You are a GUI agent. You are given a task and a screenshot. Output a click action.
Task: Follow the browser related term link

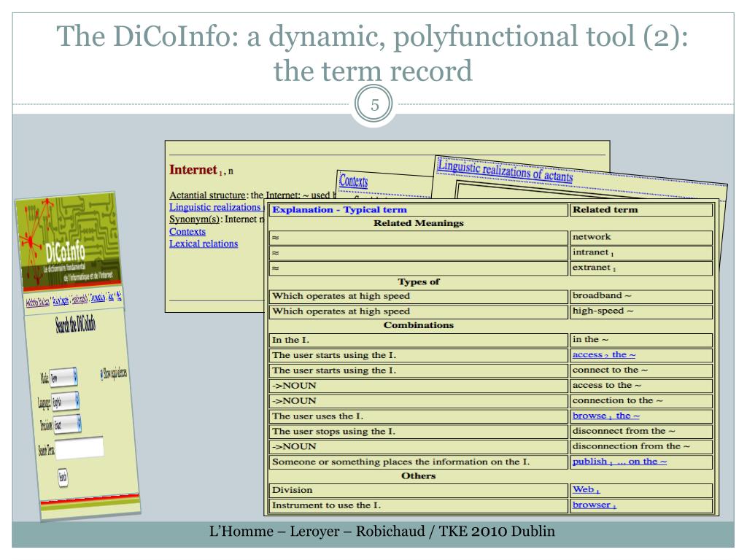tap(594, 505)
